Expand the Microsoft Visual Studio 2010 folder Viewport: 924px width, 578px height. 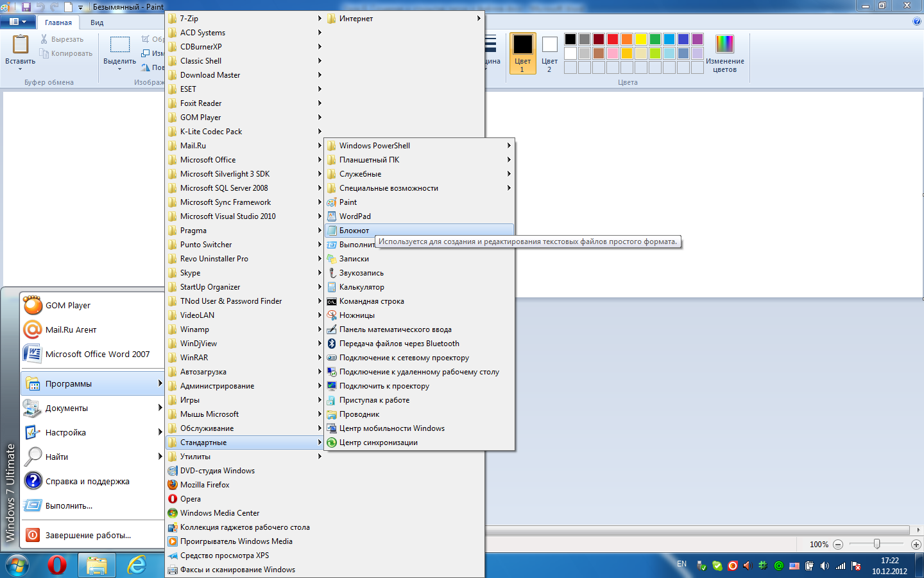pos(244,216)
